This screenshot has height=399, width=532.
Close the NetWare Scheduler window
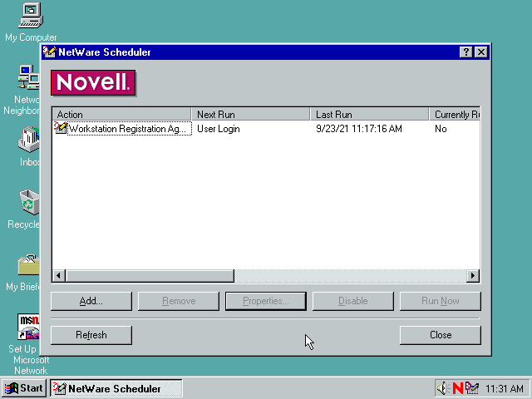coord(481,52)
